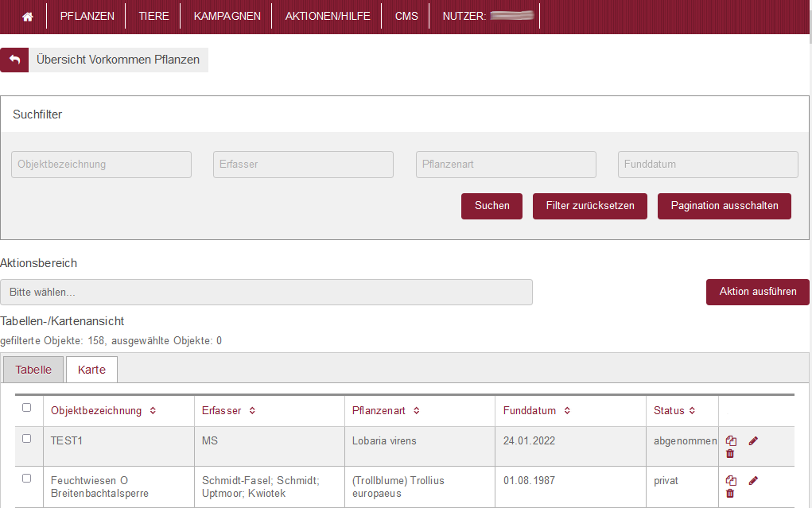
Task: Click the Pflanzenart column header
Action: coord(379,411)
